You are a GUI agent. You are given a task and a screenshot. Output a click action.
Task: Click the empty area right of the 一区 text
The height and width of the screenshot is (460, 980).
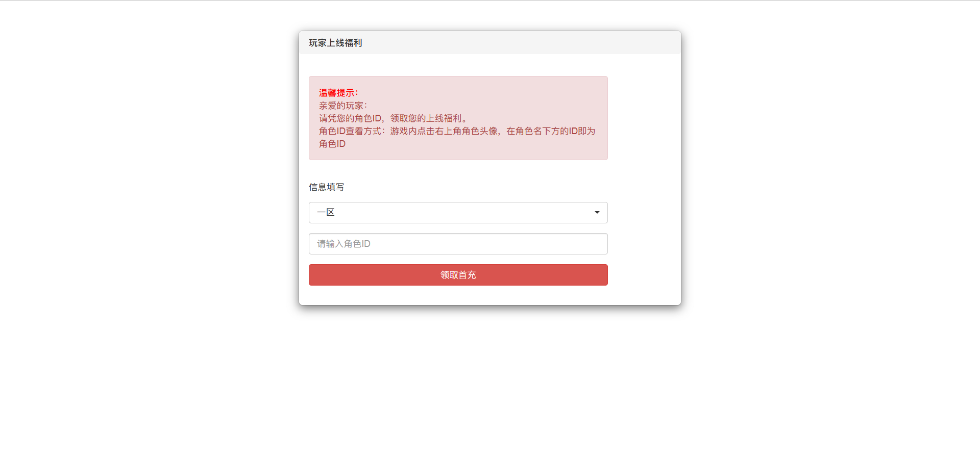[x=462, y=213]
